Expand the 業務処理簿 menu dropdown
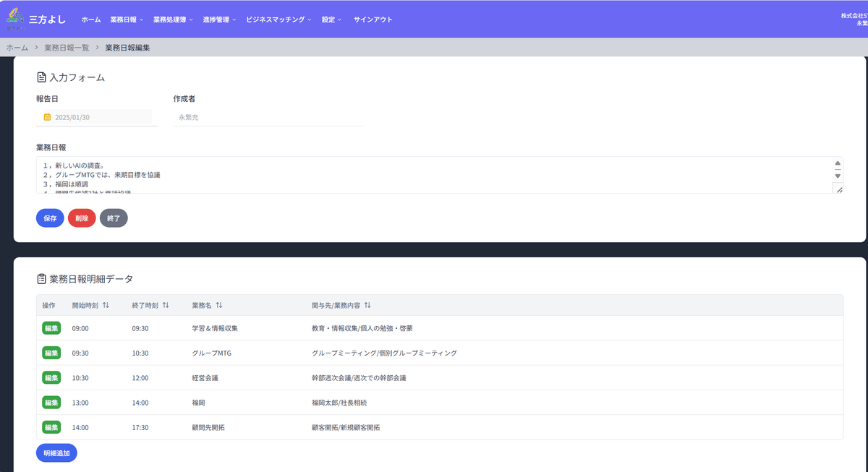The image size is (868, 472). click(173, 20)
